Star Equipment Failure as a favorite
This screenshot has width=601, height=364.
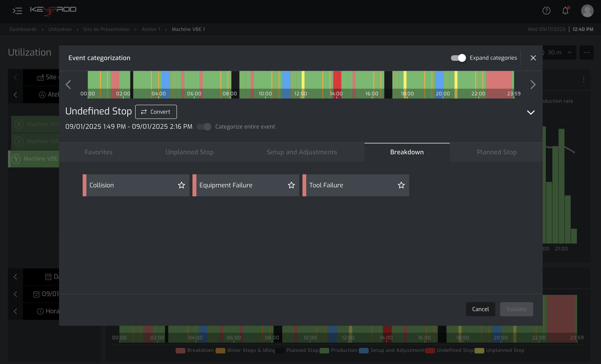point(291,185)
